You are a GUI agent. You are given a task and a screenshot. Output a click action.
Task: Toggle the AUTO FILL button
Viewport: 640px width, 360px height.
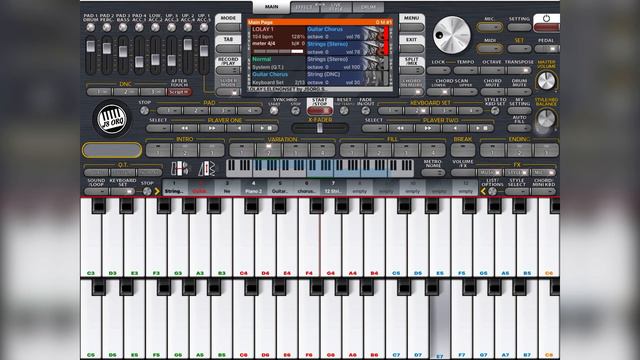pyautogui.click(x=519, y=128)
